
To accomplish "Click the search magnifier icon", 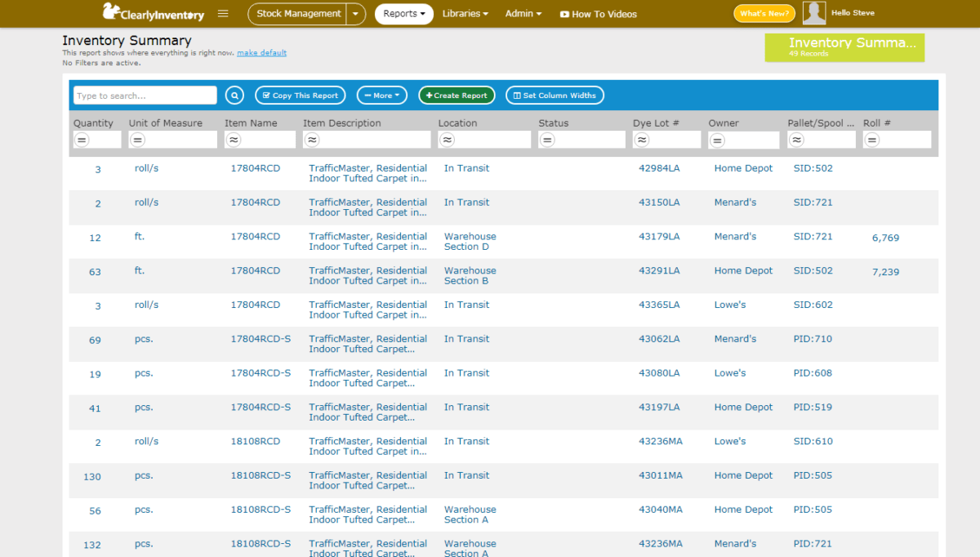I will coord(234,95).
